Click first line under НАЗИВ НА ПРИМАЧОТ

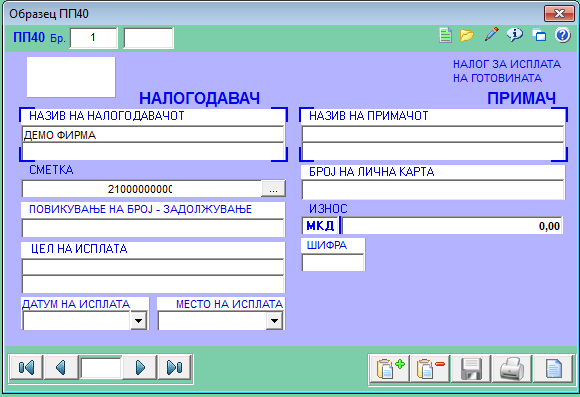433,135
